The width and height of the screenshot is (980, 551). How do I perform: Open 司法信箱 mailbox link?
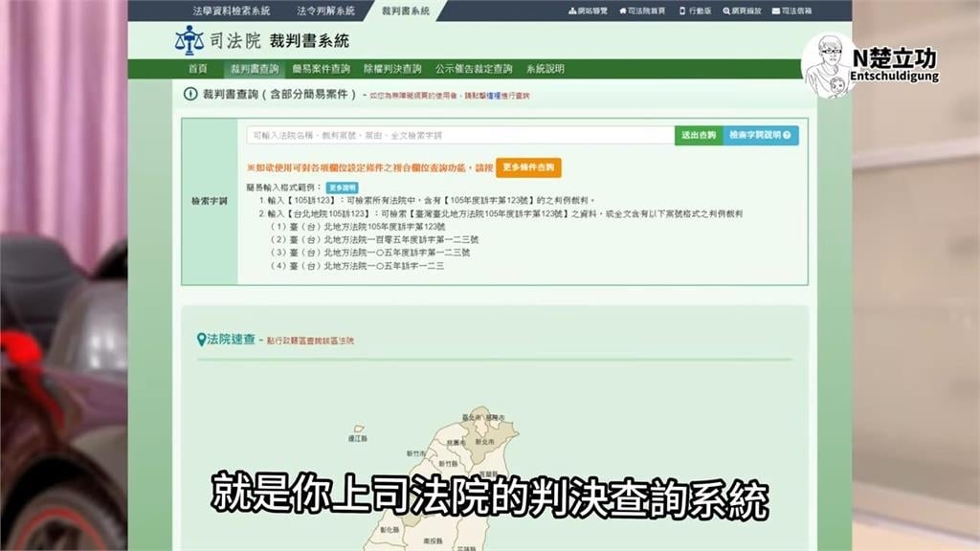click(x=791, y=11)
